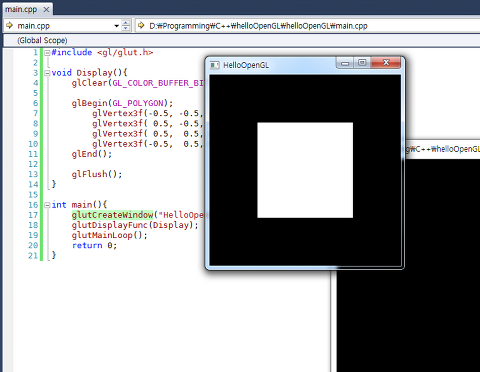Collapse the #include region on line 1
This screenshot has height=372, width=480.
tap(47, 52)
